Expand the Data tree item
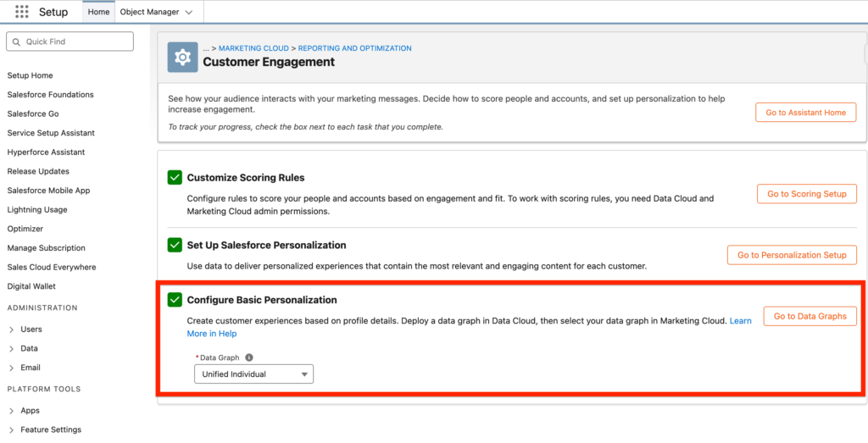 [11, 348]
